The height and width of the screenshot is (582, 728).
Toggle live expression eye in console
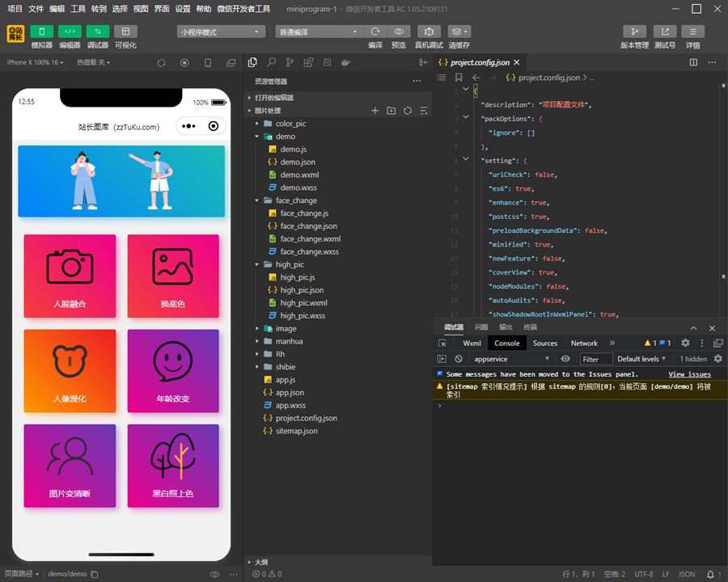click(565, 359)
